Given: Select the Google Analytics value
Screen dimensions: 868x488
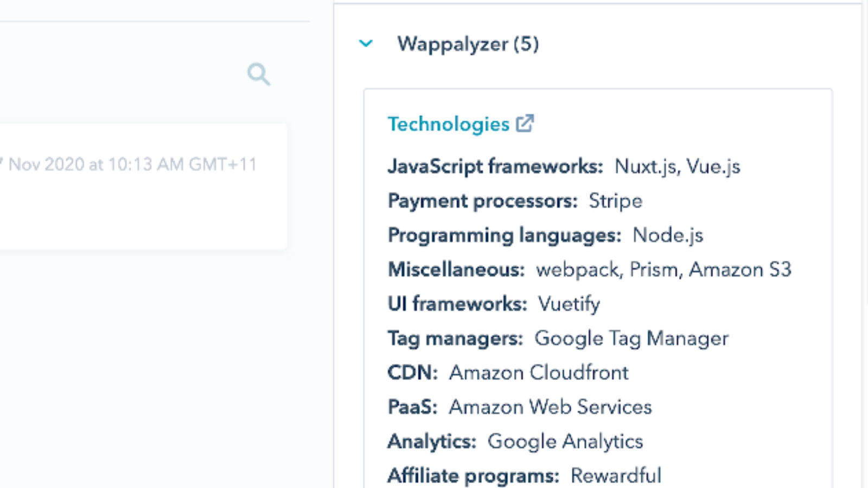Looking at the screenshot, I should click(x=565, y=441).
